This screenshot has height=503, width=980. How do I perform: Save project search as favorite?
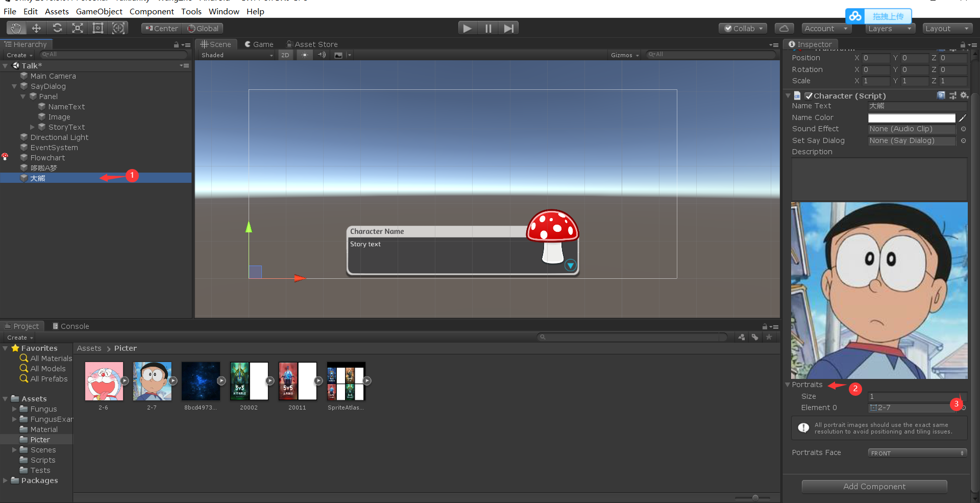coord(769,337)
